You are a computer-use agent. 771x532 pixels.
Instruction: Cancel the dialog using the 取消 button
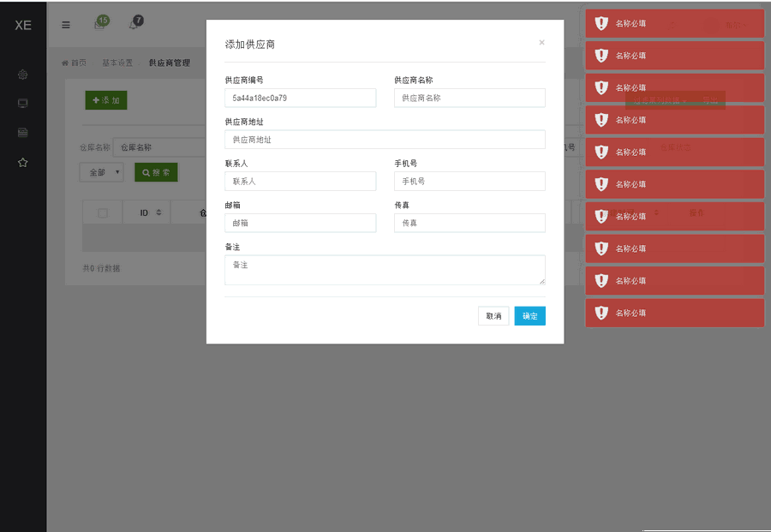coord(493,315)
